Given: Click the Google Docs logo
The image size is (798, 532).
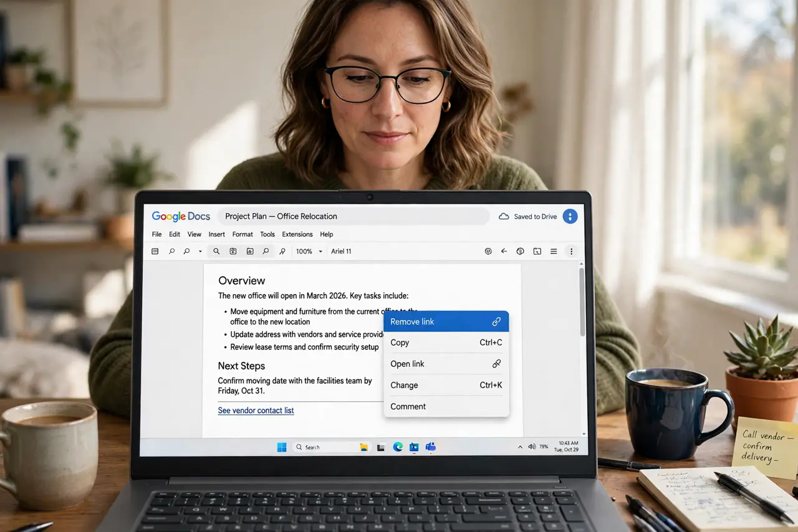Looking at the screenshot, I should 181,216.
